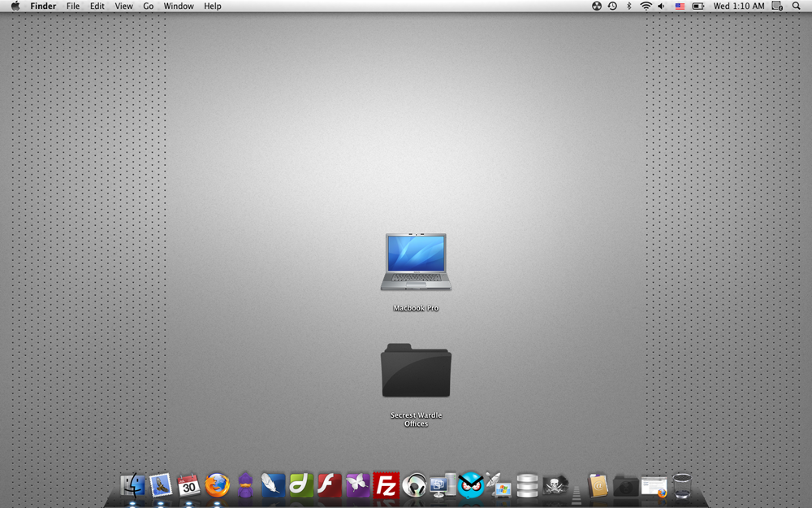Launch Firefox from the Dock
The width and height of the screenshot is (812, 508).
coord(216,486)
